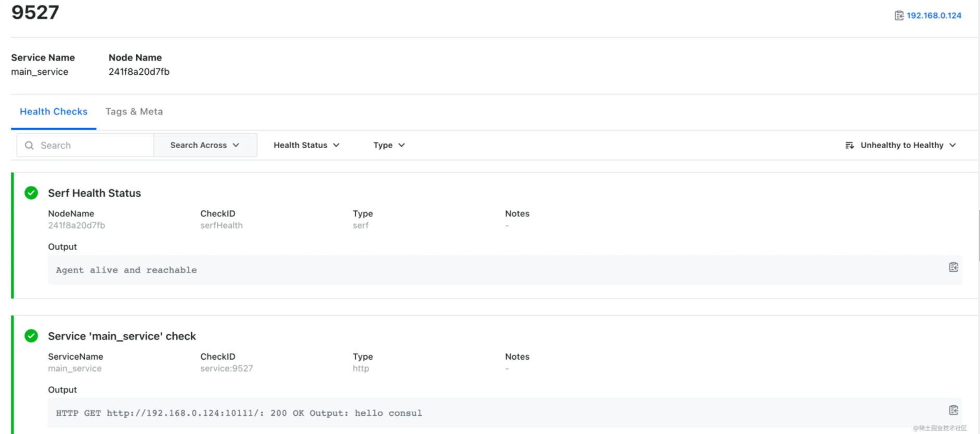This screenshot has height=434, width=980.
Task: Click the copy icon beside IP 192.168.0.124
Action: pos(898,16)
